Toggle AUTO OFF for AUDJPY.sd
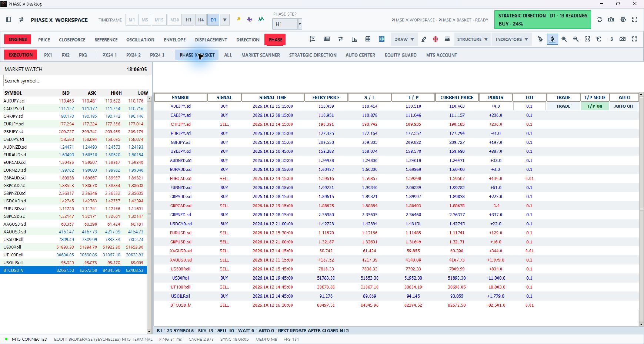Image resolution: width=644 pixels, height=344 pixels. pyautogui.click(x=624, y=106)
